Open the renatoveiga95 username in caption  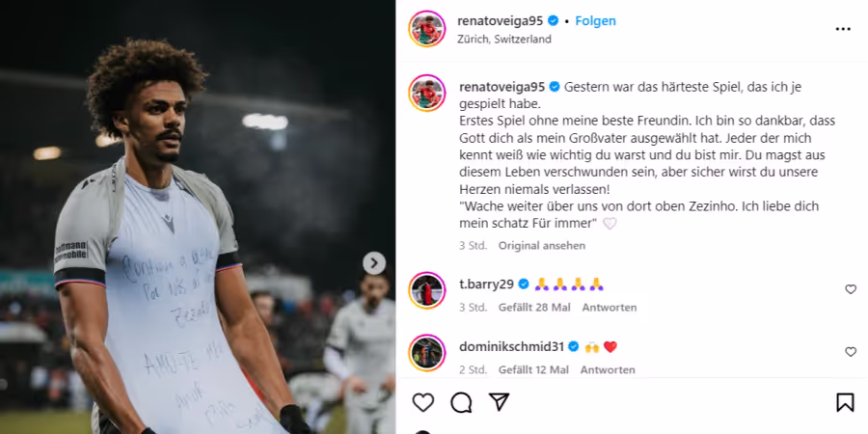502,87
